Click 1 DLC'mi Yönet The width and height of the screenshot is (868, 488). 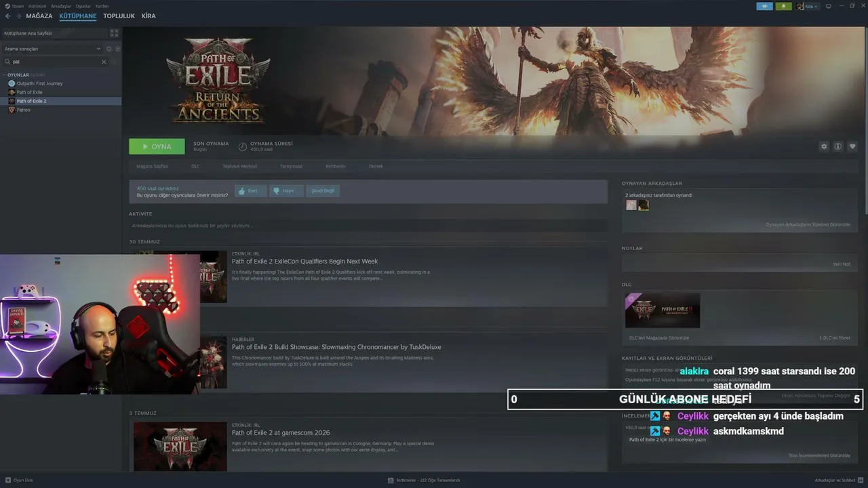[x=835, y=338]
